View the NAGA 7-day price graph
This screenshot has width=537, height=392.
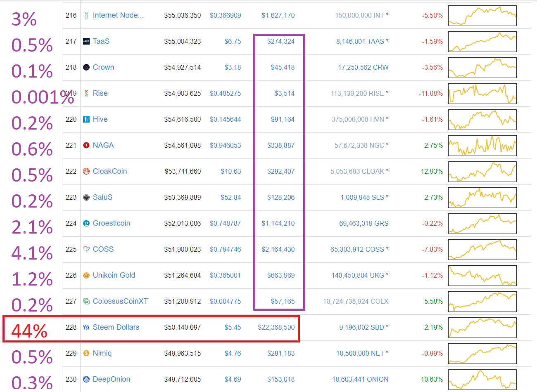[482, 146]
